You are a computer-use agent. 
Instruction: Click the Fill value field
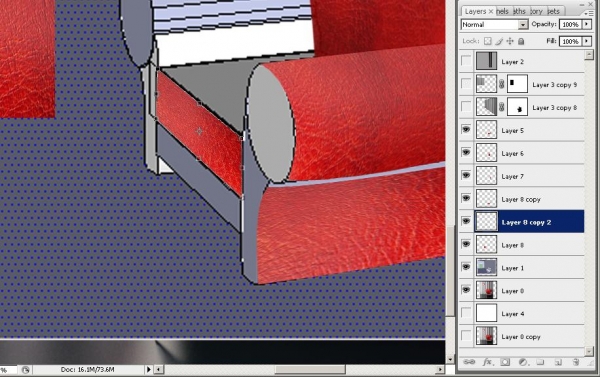click(x=570, y=41)
